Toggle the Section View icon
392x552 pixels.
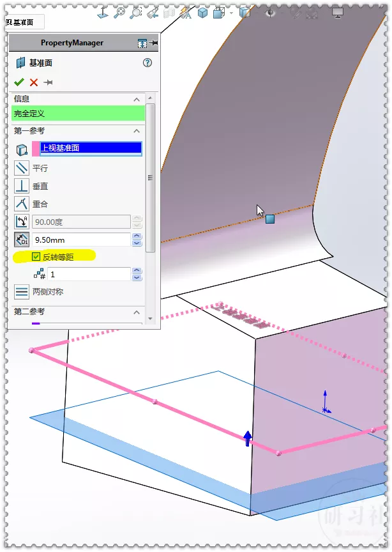(169, 13)
